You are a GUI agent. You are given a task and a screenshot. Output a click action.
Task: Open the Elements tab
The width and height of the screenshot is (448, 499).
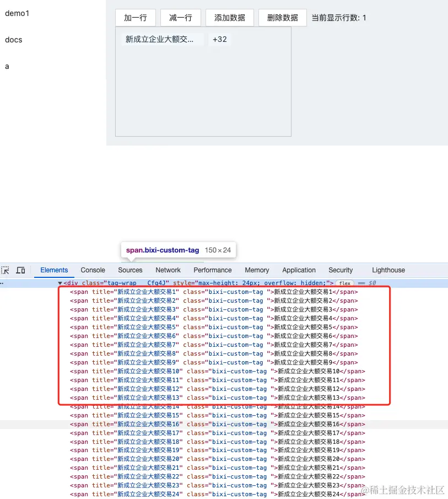pyautogui.click(x=54, y=270)
